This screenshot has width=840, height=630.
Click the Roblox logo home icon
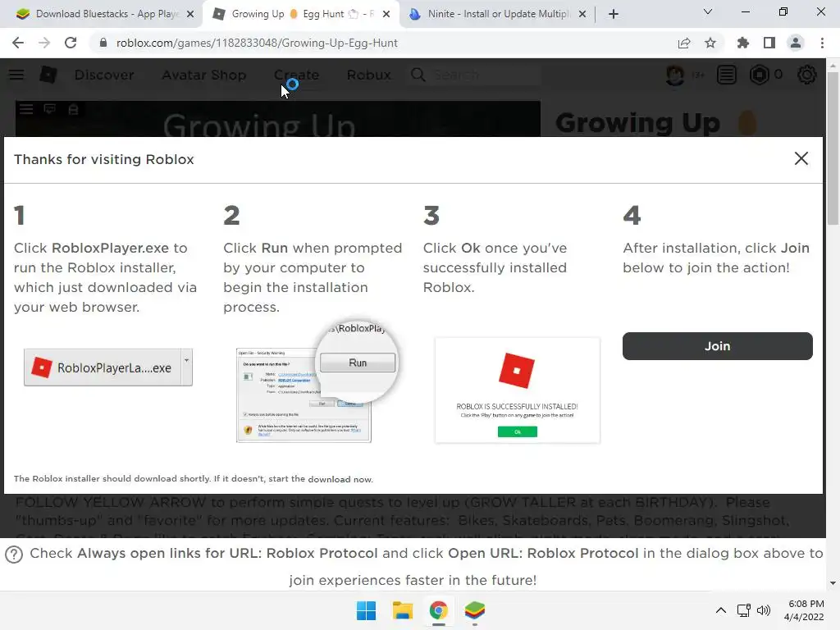[x=48, y=75]
